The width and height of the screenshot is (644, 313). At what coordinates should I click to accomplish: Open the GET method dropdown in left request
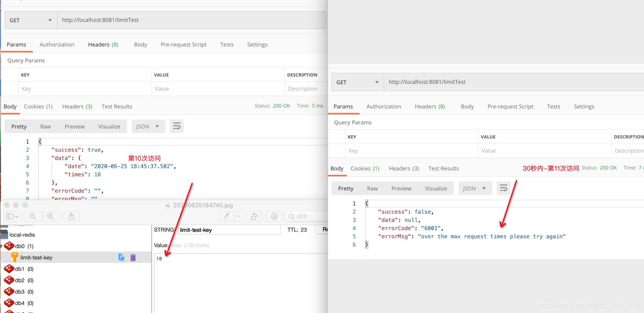click(x=31, y=20)
